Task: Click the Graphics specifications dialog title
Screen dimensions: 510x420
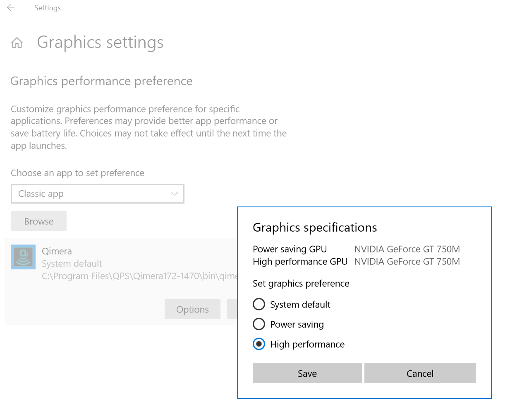Action: (315, 228)
